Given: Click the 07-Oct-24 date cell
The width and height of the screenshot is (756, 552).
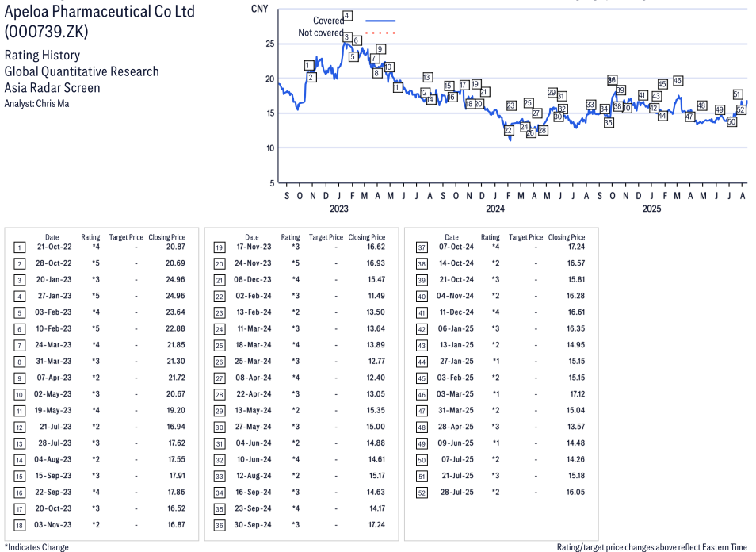Looking at the screenshot, I should [456, 247].
